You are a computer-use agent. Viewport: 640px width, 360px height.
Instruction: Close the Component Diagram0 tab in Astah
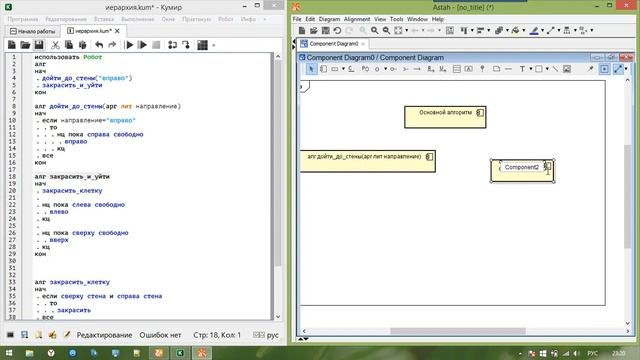363,44
